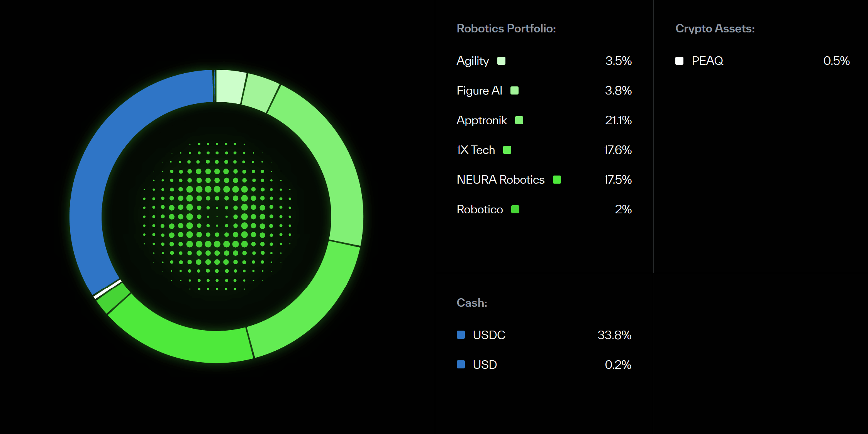Click the 33.8% USDC percentage value
Screen dimensions: 868x434
pyautogui.click(x=614, y=335)
